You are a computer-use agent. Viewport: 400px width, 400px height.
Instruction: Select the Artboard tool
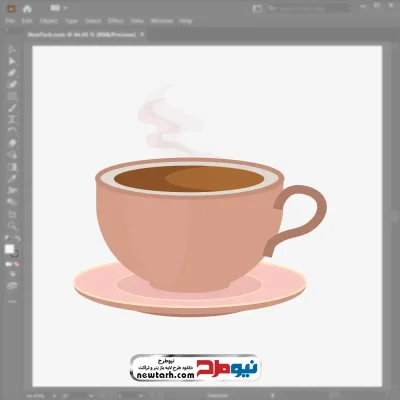[x=12, y=214]
